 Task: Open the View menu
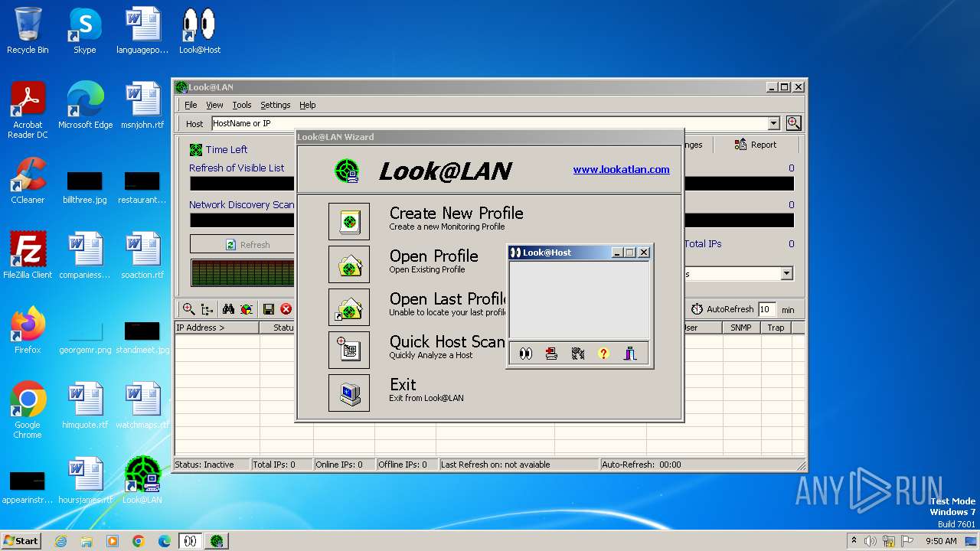(214, 105)
